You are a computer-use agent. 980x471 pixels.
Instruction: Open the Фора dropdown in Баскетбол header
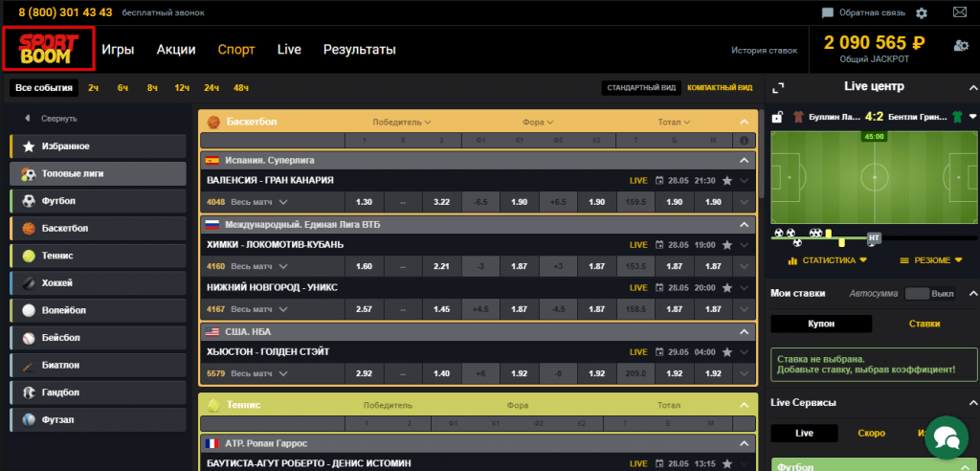538,123
